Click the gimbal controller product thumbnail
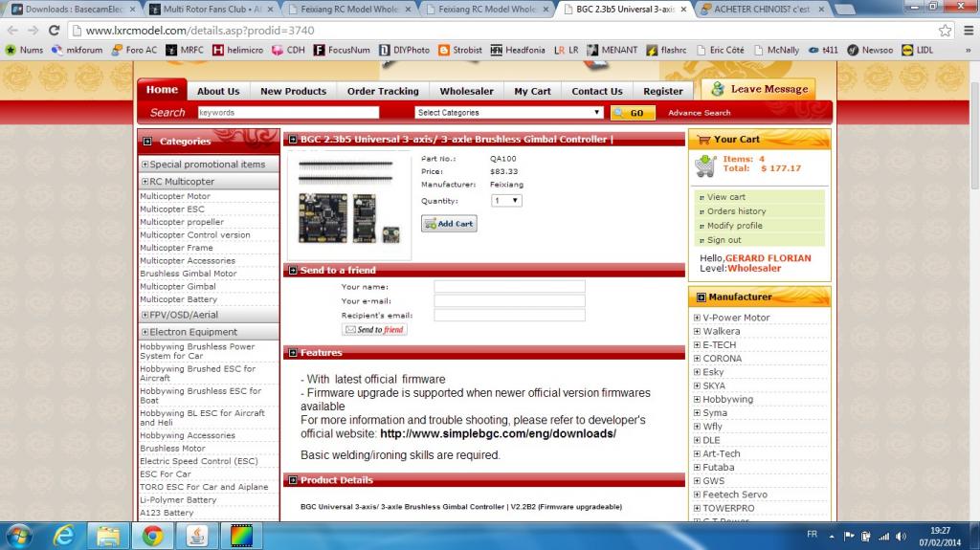The width and height of the screenshot is (980, 550). click(348, 205)
